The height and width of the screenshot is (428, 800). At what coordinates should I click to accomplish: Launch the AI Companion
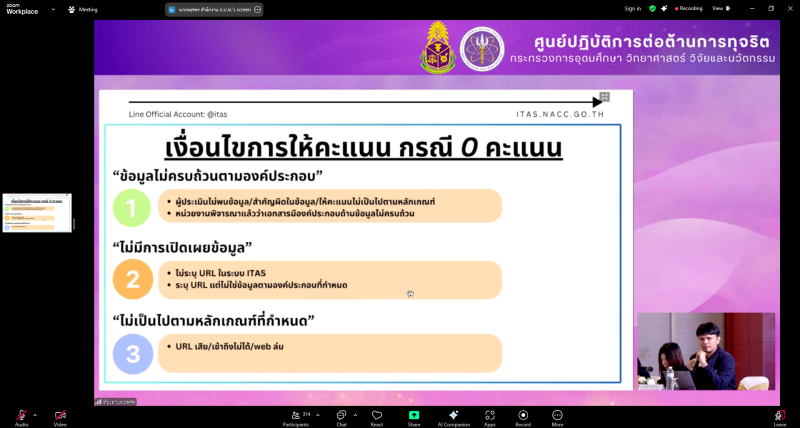pos(453,415)
